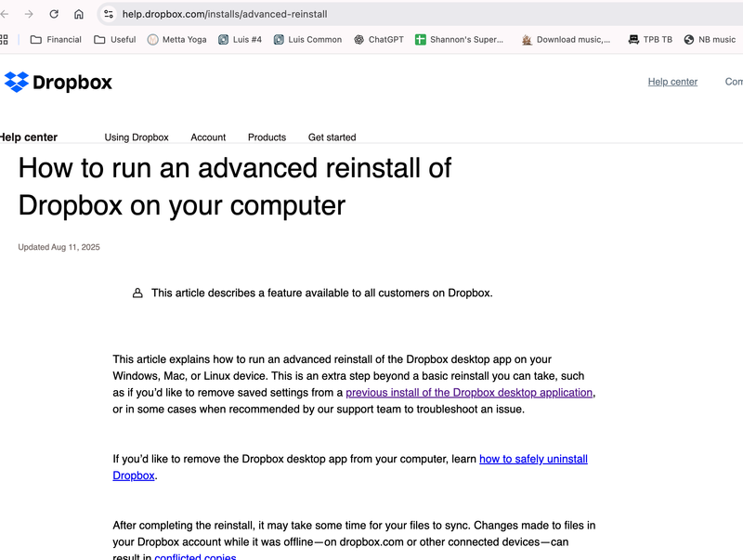Open site information icon in address bar
Image resolution: width=743 pixels, height=560 pixels.
(x=109, y=14)
